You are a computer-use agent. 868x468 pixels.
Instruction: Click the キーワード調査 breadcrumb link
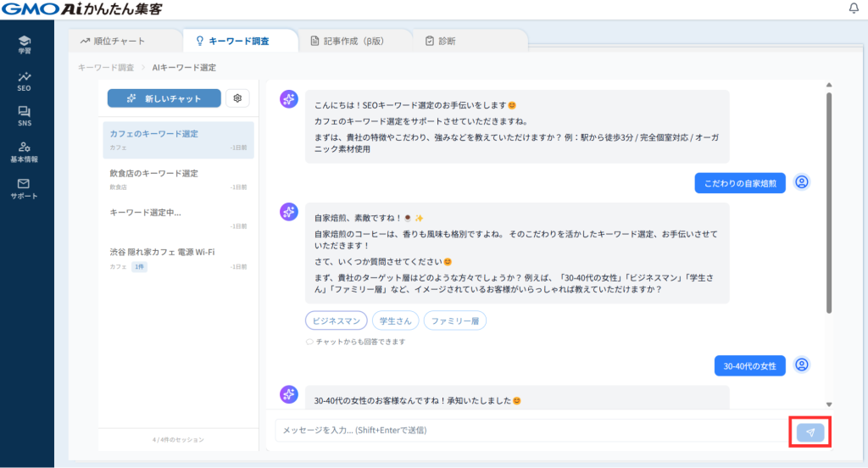pos(106,67)
